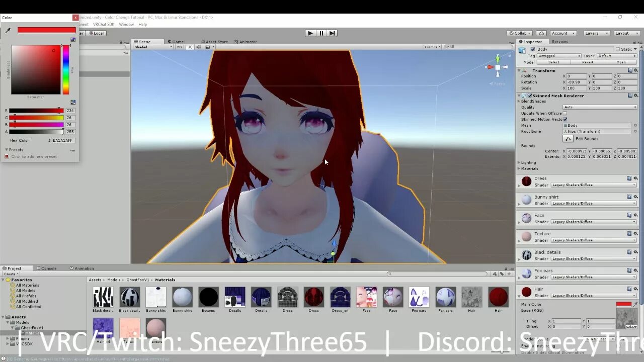
Task: Select the red Hair material sphere asset
Action: (x=498, y=297)
